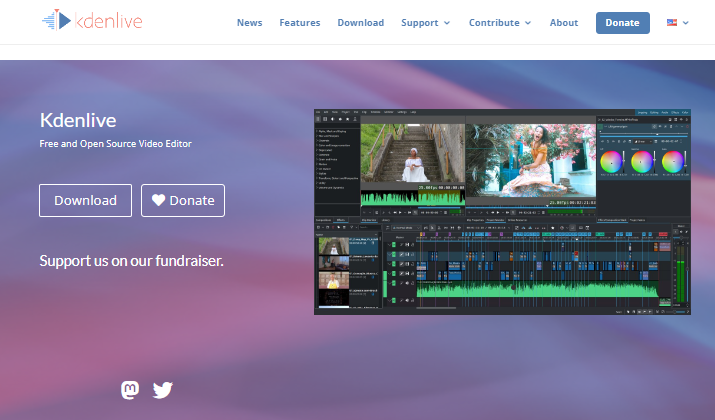Screen dimensions: 715x420
Task: Expand the Contribute dropdown menu
Action: point(500,23)
